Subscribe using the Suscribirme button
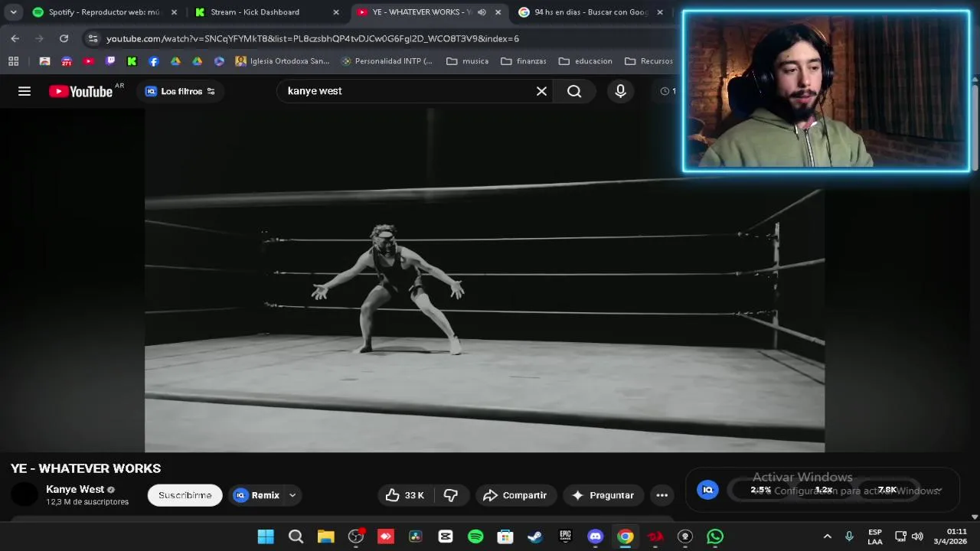The height and width of the screenshot is (551, 980). point(185,495)
